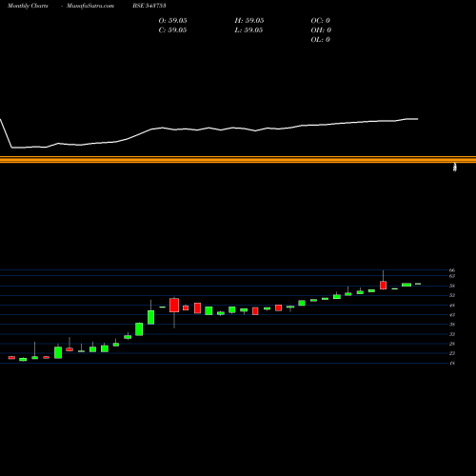Select the red candle with wick reaching 66
Screen dimensions: 476x476
click(x=383, y=285)
